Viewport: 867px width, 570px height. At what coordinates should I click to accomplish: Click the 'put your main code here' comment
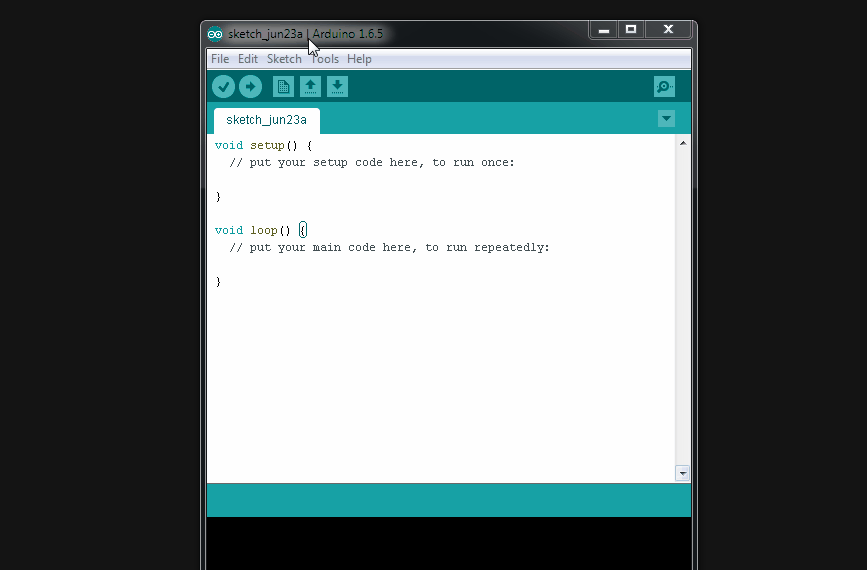[x=390, y=248]
